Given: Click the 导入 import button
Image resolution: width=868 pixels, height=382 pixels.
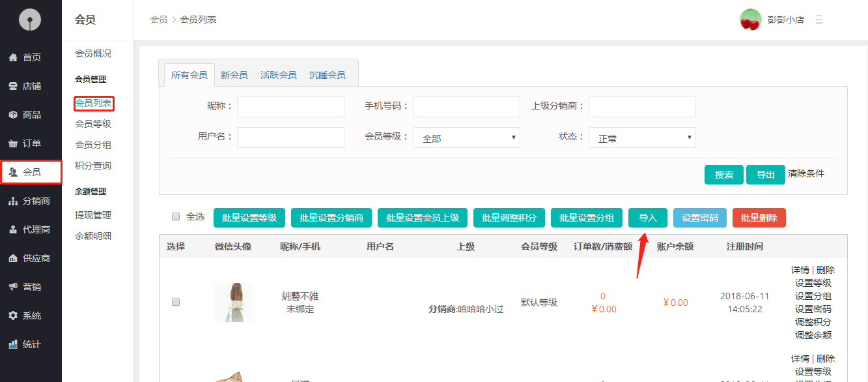Looking at the screenshot, I should (x=647, y=218).
